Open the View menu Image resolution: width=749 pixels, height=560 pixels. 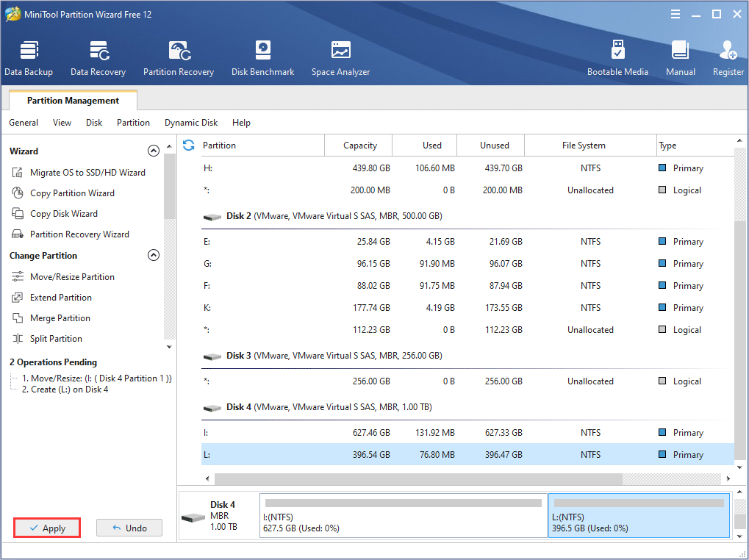[x=62, y=123]
